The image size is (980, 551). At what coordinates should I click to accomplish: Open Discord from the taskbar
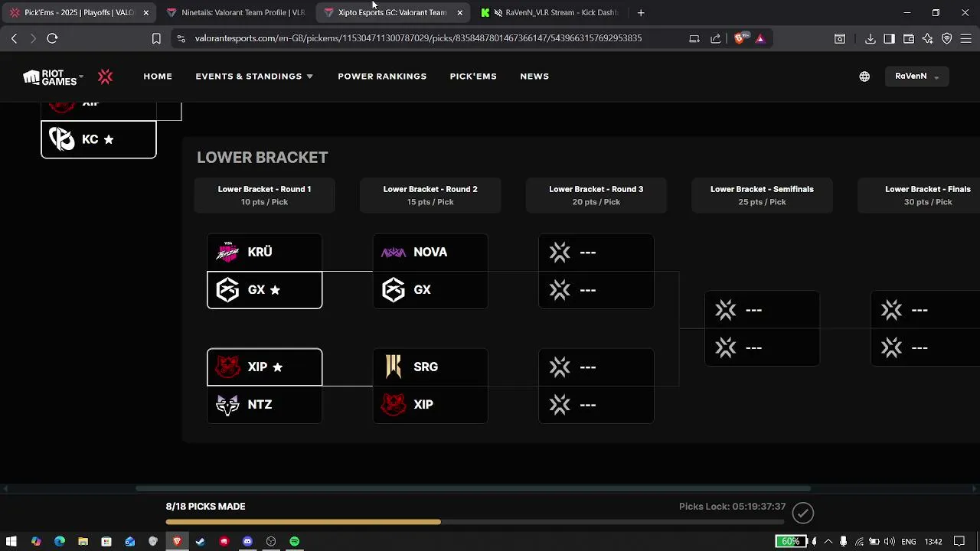click(x=247, y=541)
